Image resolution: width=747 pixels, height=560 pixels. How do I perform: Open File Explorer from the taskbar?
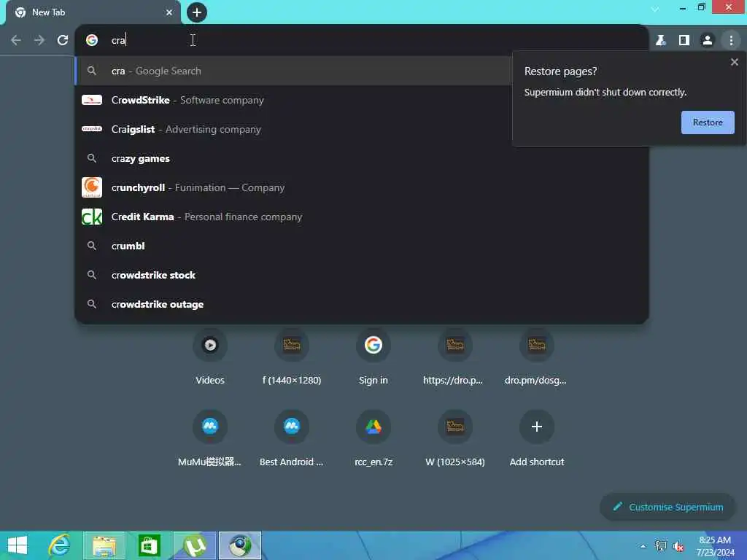pyautogui.click(x=104, y=545)
